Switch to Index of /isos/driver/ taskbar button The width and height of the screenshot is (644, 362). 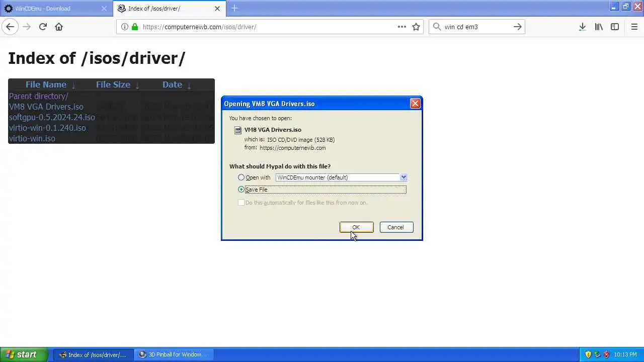[93, 354]
